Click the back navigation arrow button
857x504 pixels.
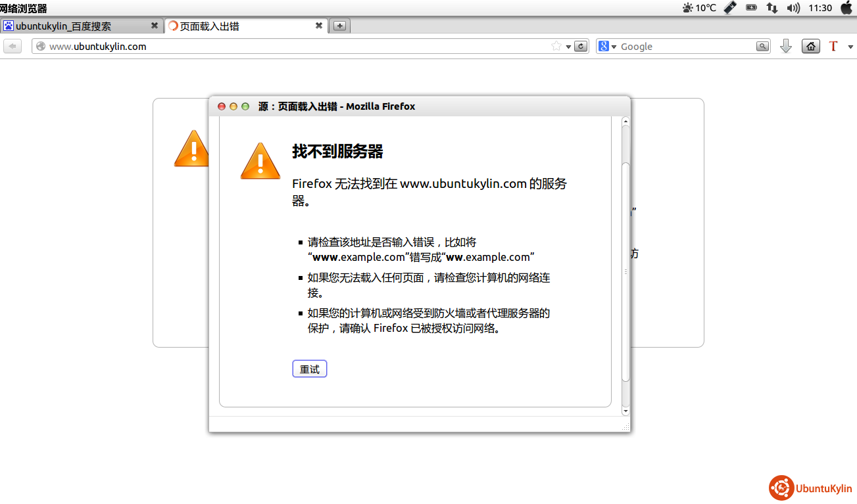click(x=12, y=47)
